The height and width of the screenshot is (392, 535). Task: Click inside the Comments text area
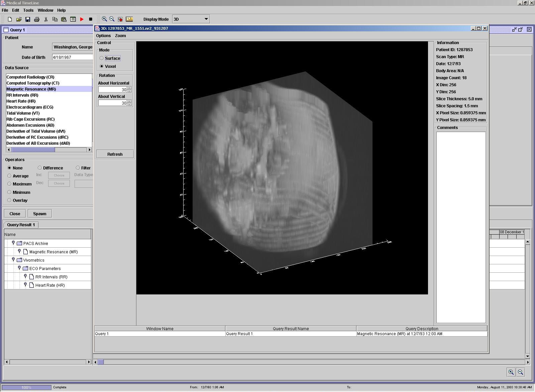pos(461,227)
